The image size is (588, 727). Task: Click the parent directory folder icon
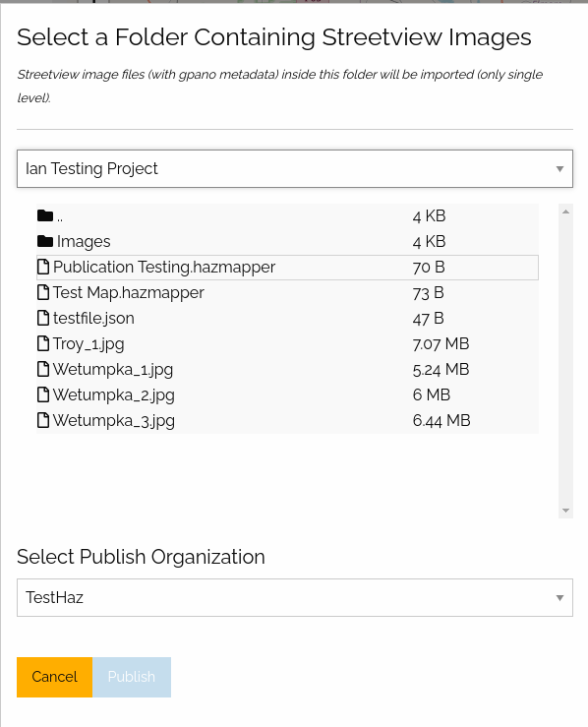click(45, 215)
